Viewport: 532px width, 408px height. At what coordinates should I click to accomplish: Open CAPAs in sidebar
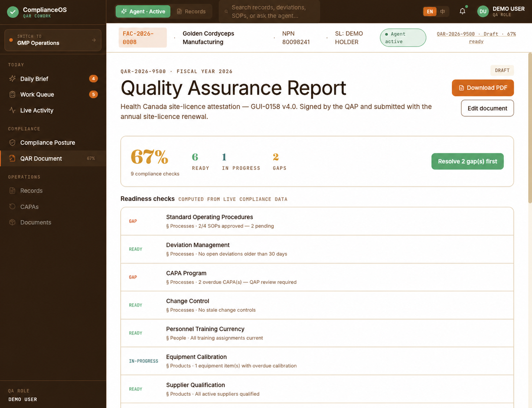53,207
